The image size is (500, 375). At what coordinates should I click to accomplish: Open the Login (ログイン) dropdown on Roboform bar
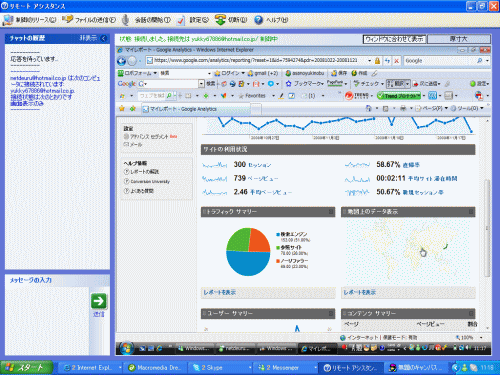pos(230,73)
